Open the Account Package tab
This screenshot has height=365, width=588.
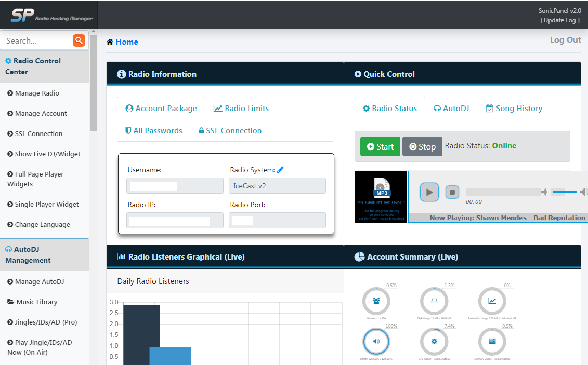pos(161,108)
